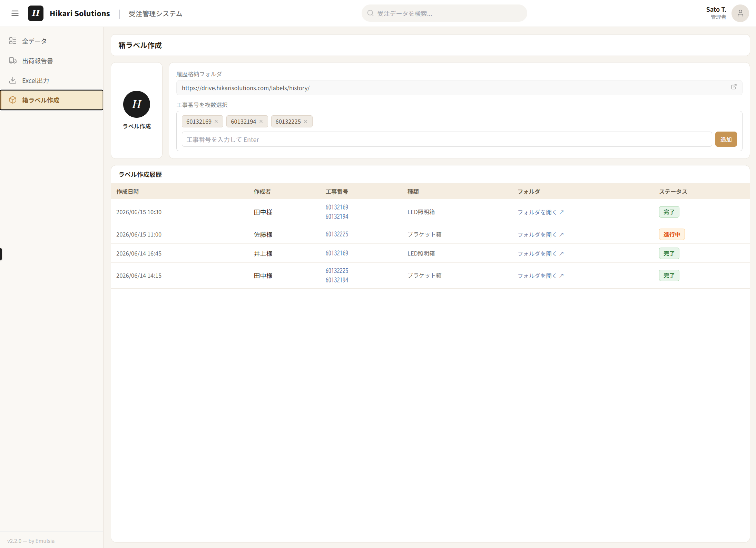This screenshot has height=548, width=756.
Task: Click the 2026/06/14 16:45 date cell
Action: (139, 253)
